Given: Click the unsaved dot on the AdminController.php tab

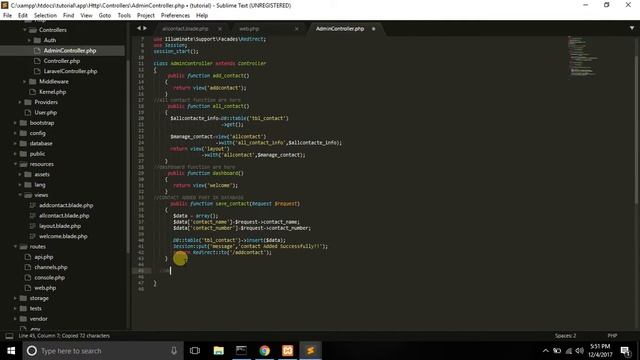Looking at the screenshot, I should pos(373,29).
